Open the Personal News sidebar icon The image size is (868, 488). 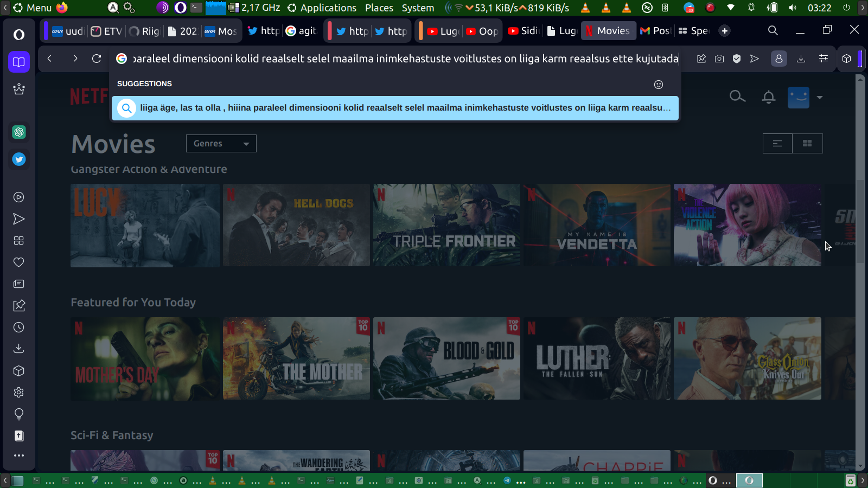pyautogui.click(x=19, y=284)
